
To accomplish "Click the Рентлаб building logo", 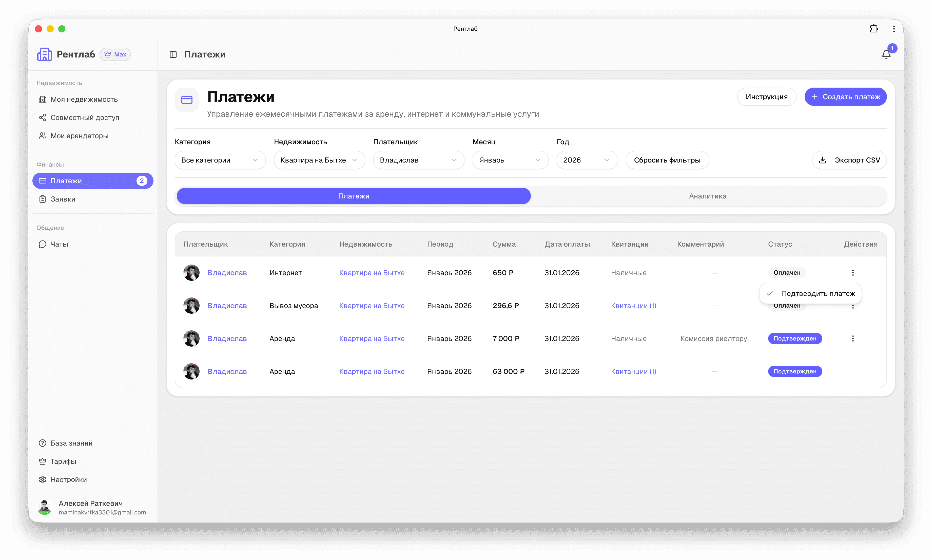I will (x=45, y=54).
